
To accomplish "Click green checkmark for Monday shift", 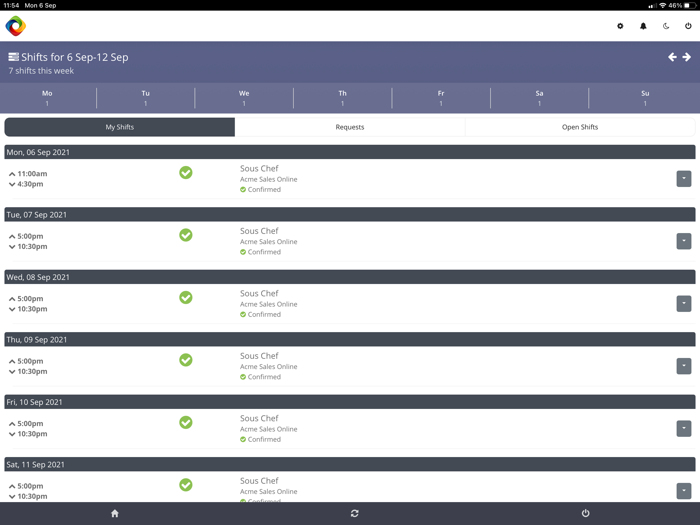I will [186, 172].
